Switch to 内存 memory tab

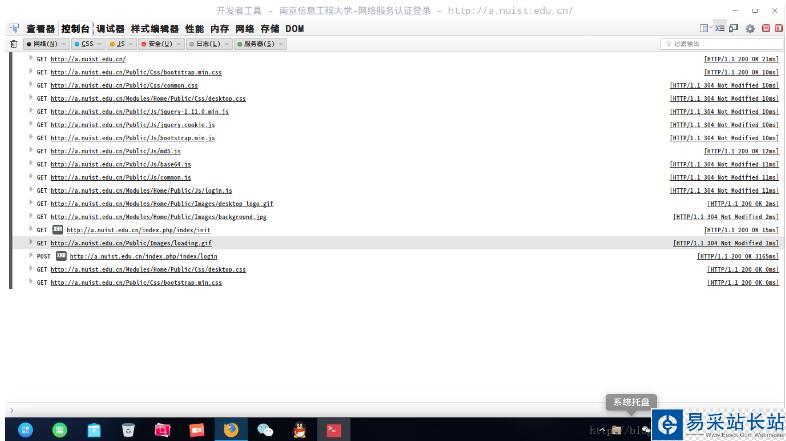click(x=220, y=29)
